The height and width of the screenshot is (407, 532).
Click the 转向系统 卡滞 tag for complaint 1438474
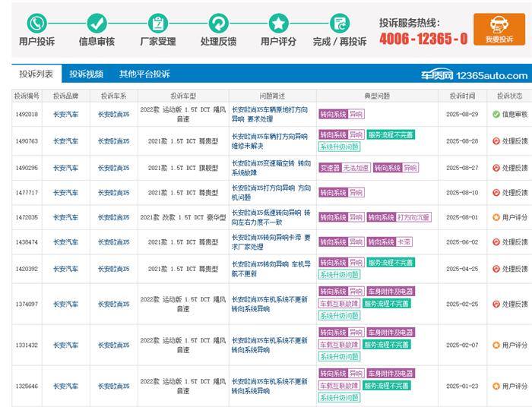(389, 242)
